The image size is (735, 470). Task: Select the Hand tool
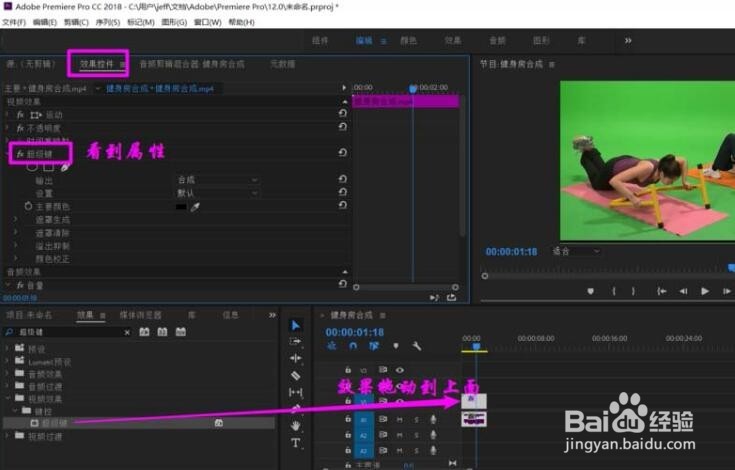295,425
